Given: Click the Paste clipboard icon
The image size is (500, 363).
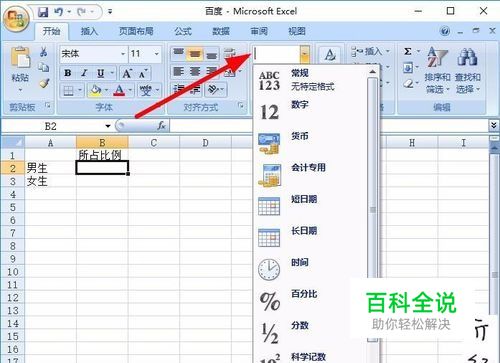Looking at the screenshot, I should click(20, 57).
